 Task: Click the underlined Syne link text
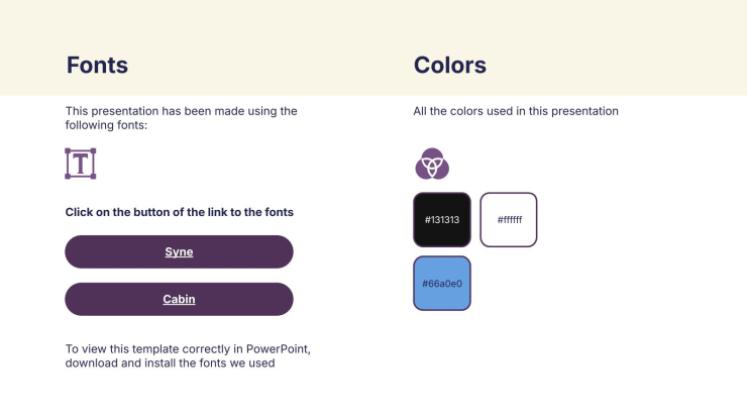point(179,252)
